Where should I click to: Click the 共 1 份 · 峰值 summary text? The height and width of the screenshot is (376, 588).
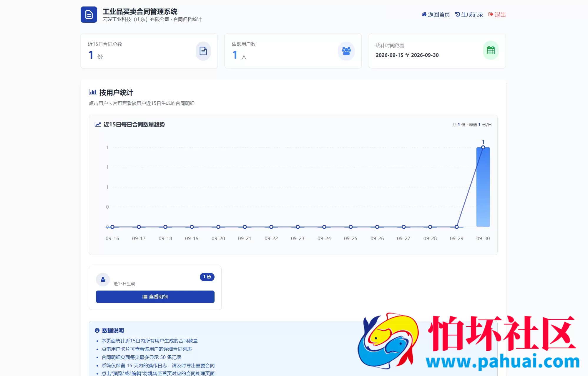[472, 125]
